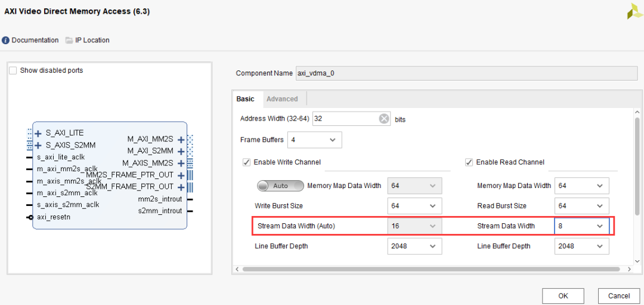
Task: Click the IP Location folder icon
Action: (x=69, y=41)
